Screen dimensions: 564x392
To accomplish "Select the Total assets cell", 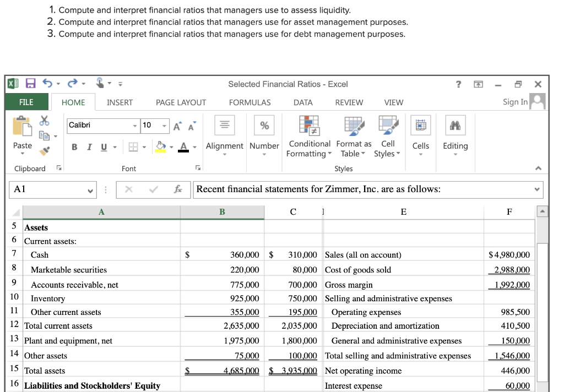I will click(101, 371).
